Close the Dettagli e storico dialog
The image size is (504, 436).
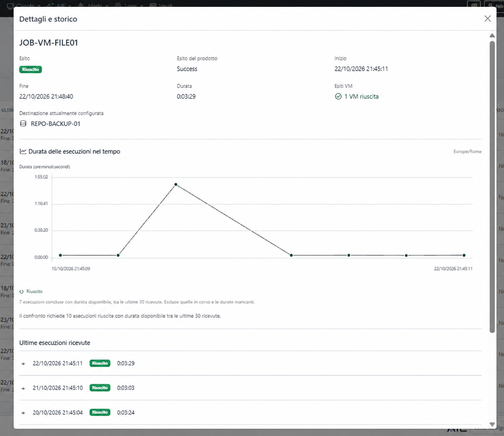click(488, 19)
